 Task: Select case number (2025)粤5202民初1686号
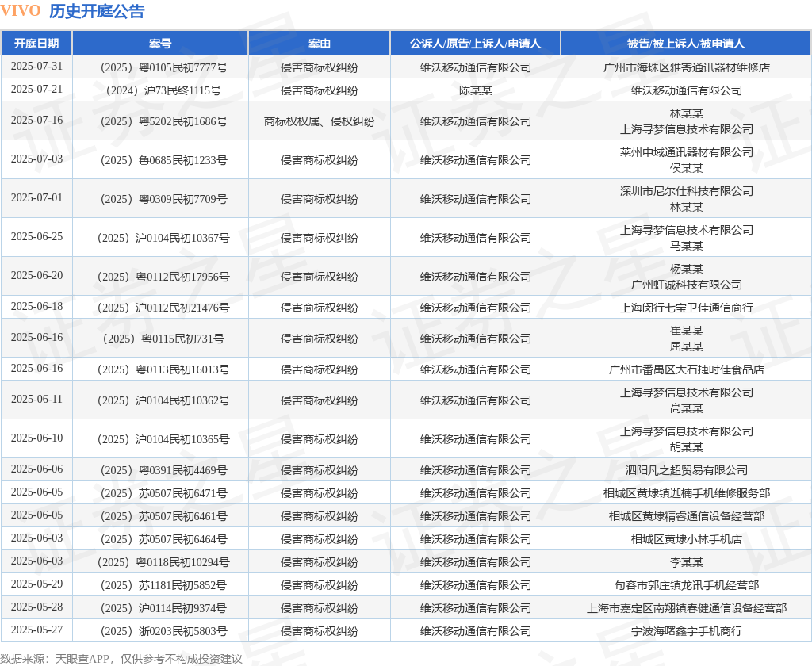pos(163,121)
